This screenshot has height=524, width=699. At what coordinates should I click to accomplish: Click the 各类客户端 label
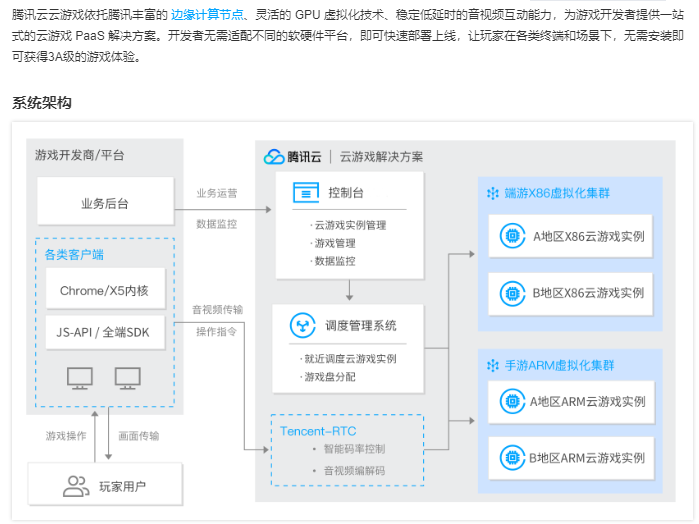[x=74, y=255]
